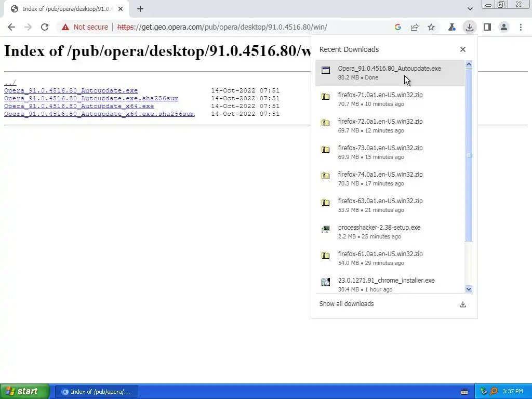Click the downloads list scrollbar thumb
Viewport: 532px width, 399px height.
coord(469,155)
